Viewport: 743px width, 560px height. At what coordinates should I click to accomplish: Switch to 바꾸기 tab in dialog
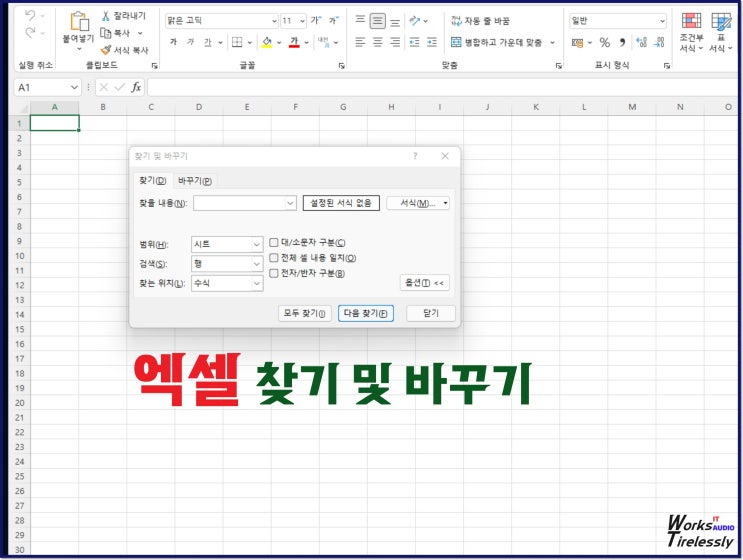195,181
